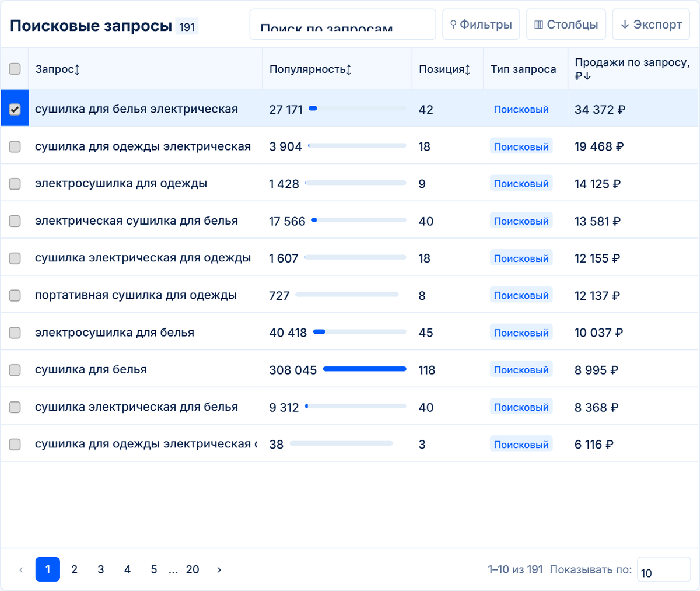Click sales value 14 125 ₽

598,184
